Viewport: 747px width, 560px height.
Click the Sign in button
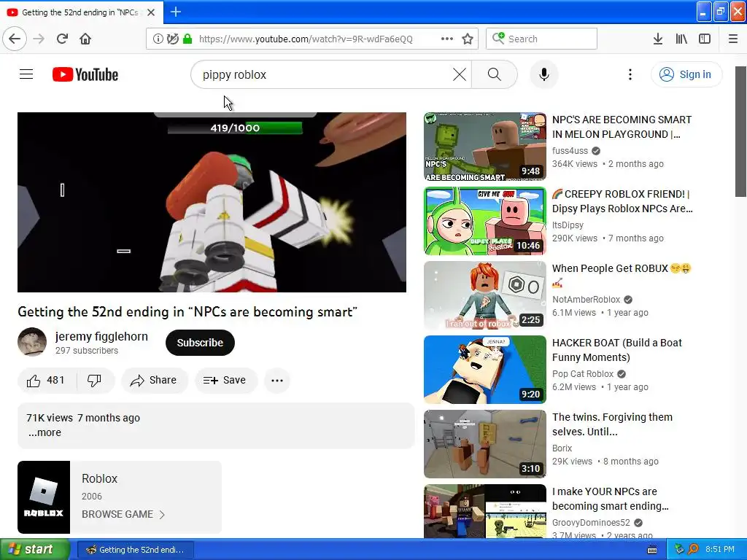click(x=686, y=74)
